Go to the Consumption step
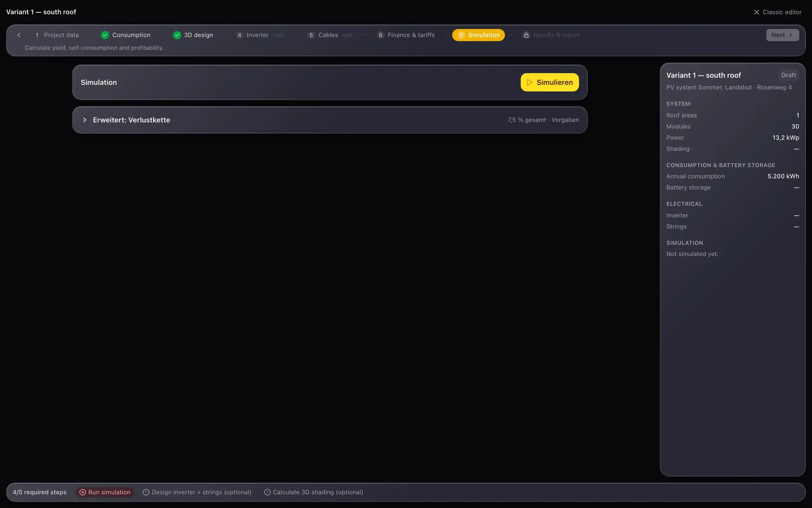This screenshot has width=812, height=508. tap(126, 35)
